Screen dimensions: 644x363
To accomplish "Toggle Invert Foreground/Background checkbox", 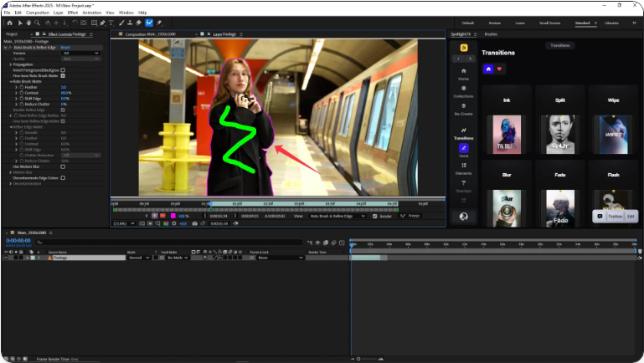I will (63, 70).
